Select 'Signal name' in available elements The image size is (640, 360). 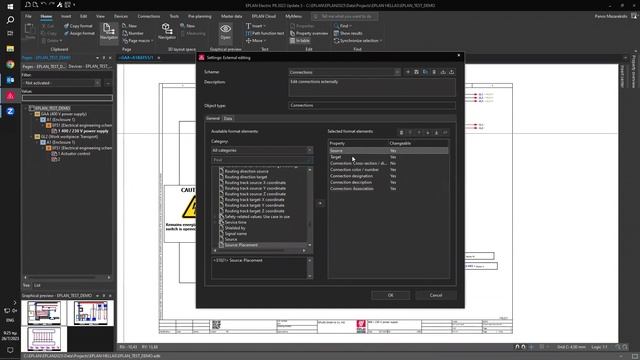[x=236, y=234]
